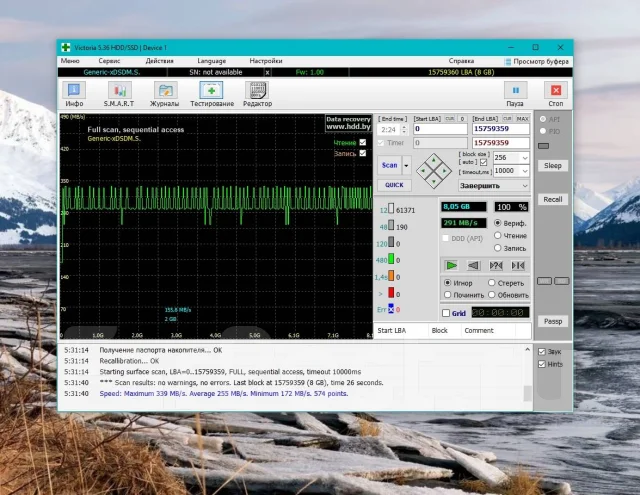Click the Passp button

[553, 321]
